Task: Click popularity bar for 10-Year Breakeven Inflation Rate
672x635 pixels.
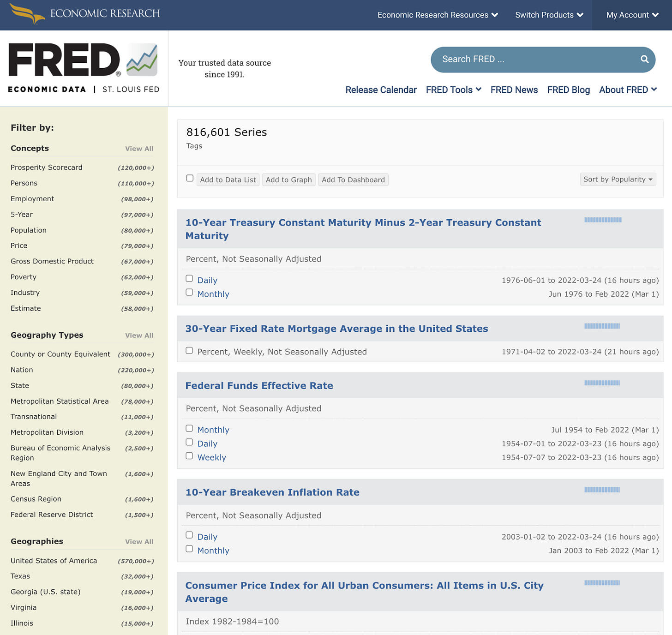Action: (x=602, y=490)
